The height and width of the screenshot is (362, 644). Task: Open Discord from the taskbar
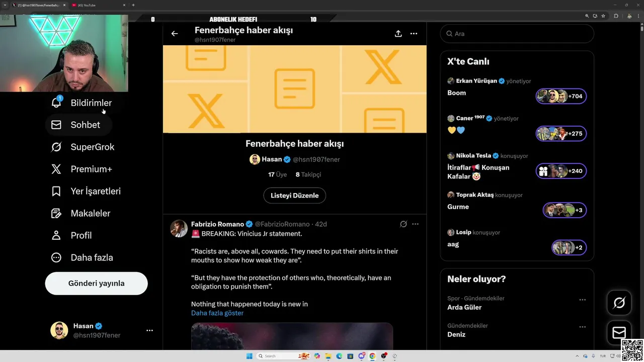coord(362,356)
